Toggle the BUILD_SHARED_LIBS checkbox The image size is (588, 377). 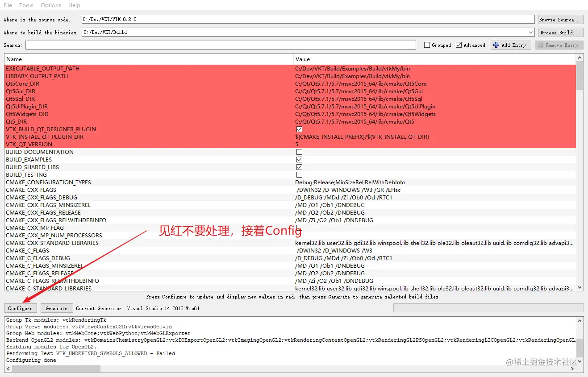tap(299, 167)
